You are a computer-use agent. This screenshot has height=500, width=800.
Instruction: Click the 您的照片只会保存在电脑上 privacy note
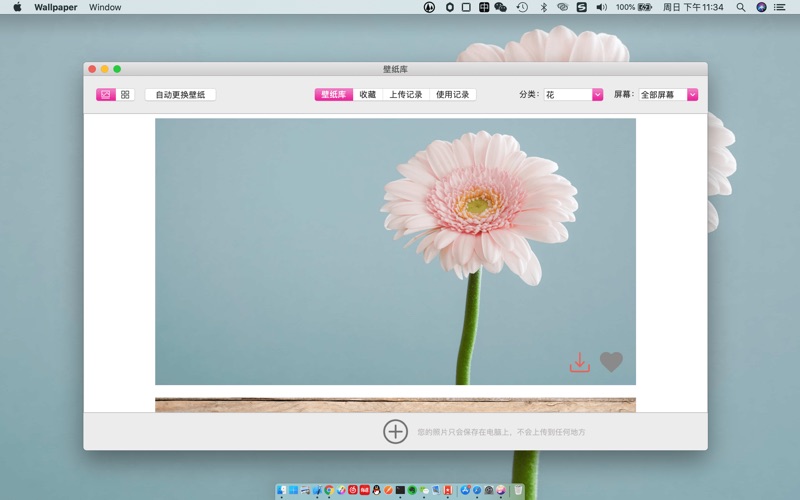coord(502,432)
